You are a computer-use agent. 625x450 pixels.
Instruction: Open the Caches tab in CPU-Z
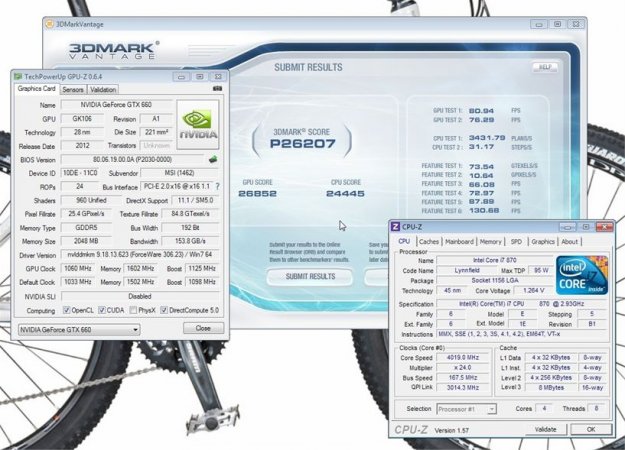pos(429,242)
